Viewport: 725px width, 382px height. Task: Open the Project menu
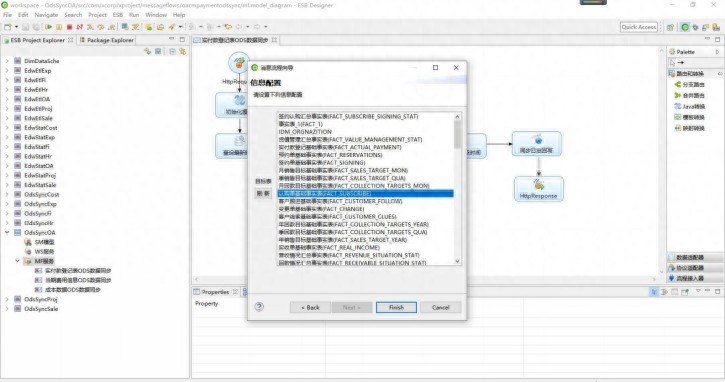pos(97,15)
